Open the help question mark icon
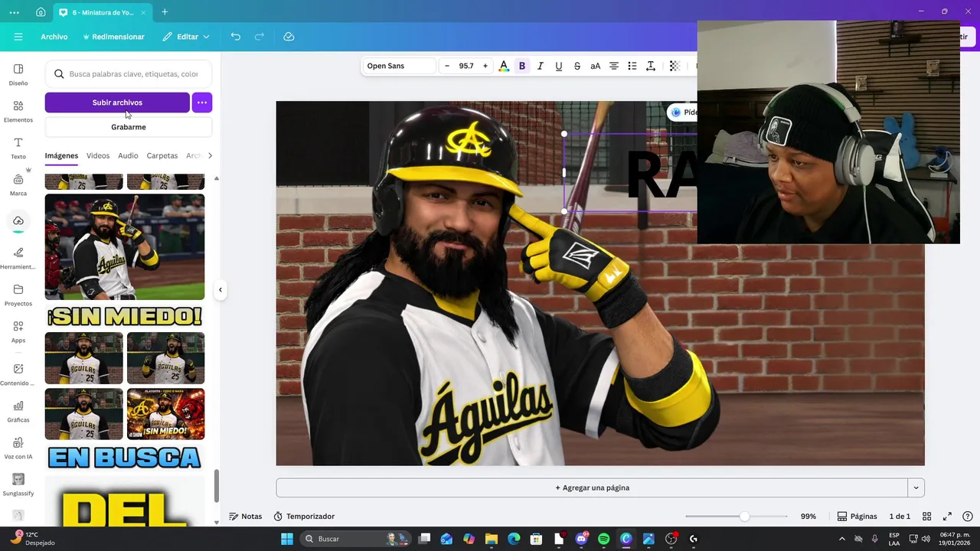980x551 pixels. click(x=968, y=517)
